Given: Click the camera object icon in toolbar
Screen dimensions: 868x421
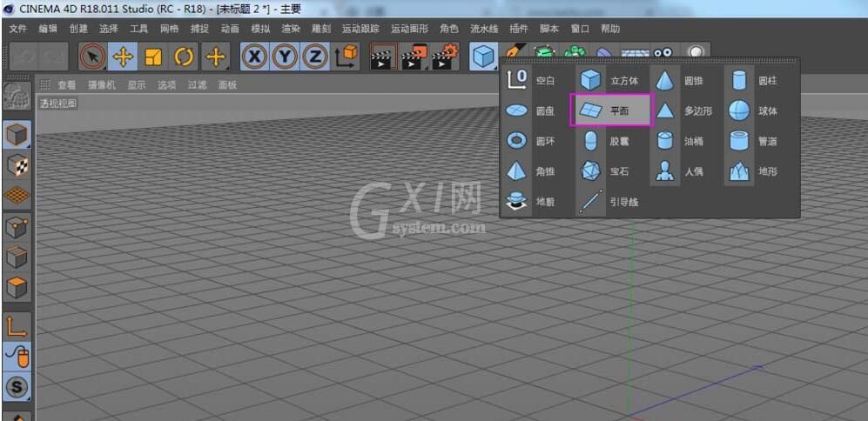Looking at the screenshot, I should [x=663, y=51].
